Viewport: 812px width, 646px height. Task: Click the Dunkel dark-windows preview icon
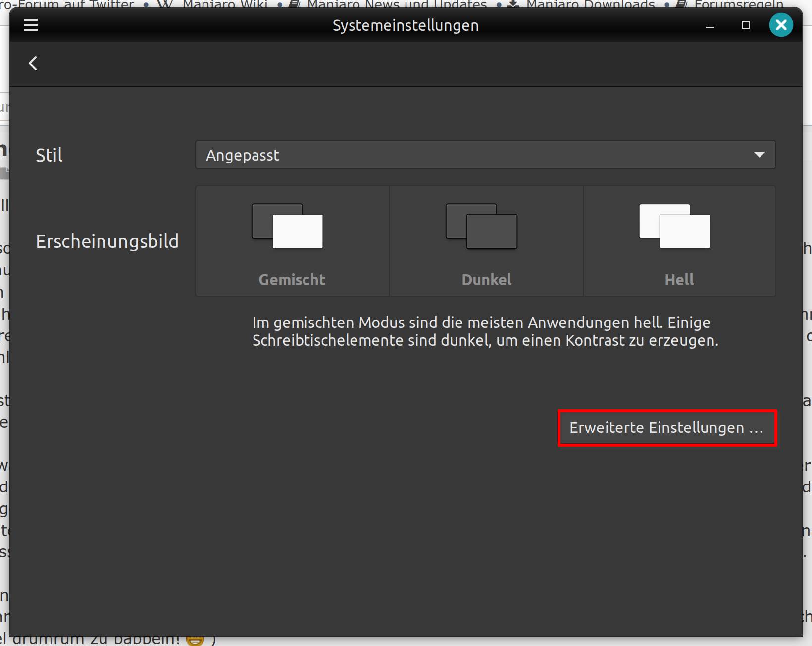(x=481, y=226)
